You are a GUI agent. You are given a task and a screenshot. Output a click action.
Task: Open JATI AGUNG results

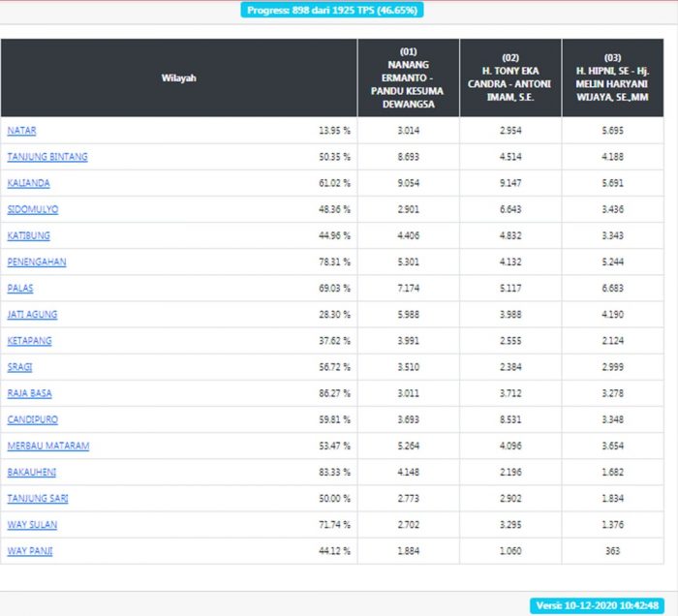coord(32,315)
